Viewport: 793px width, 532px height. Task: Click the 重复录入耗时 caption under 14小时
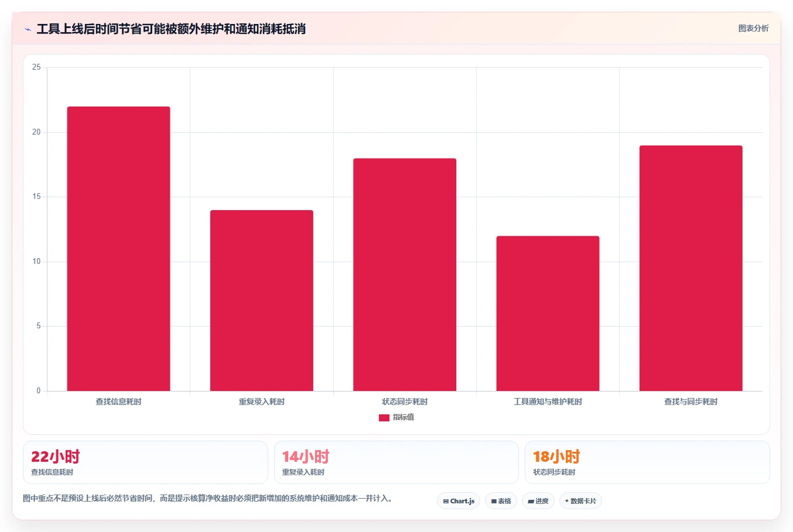(303, 472)
